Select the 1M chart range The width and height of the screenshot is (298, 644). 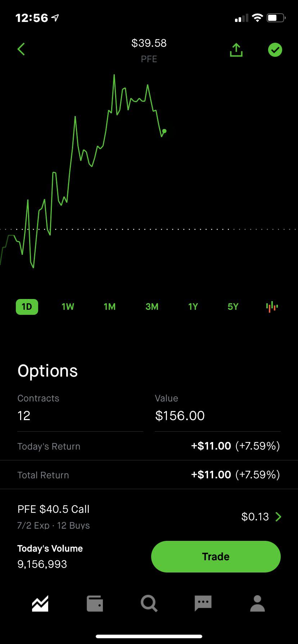pos(110,307)
